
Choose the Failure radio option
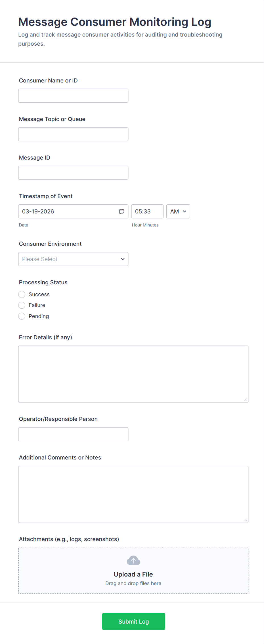pyautogui.click(x=22, y=305)
